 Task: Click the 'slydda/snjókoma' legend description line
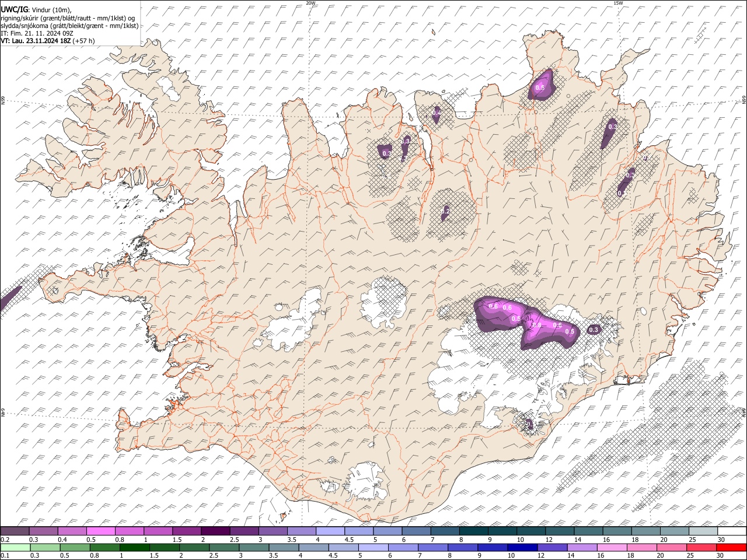70,26
